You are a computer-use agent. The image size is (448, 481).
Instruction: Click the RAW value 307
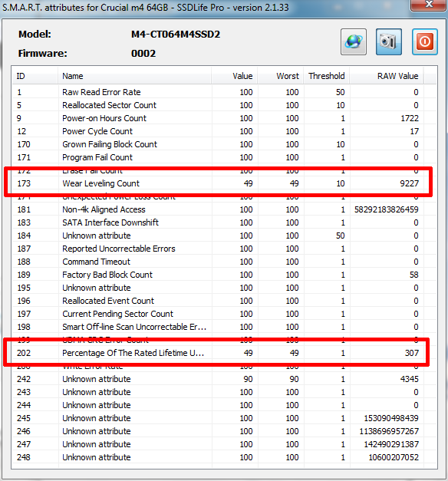(x=412, y=353)
